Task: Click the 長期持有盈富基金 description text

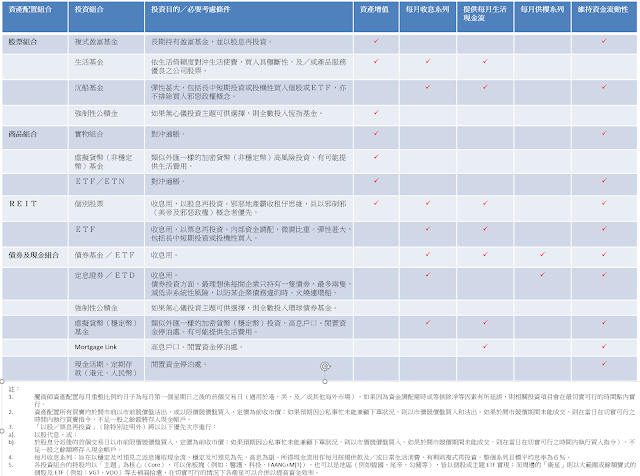Action: [211, 42]
